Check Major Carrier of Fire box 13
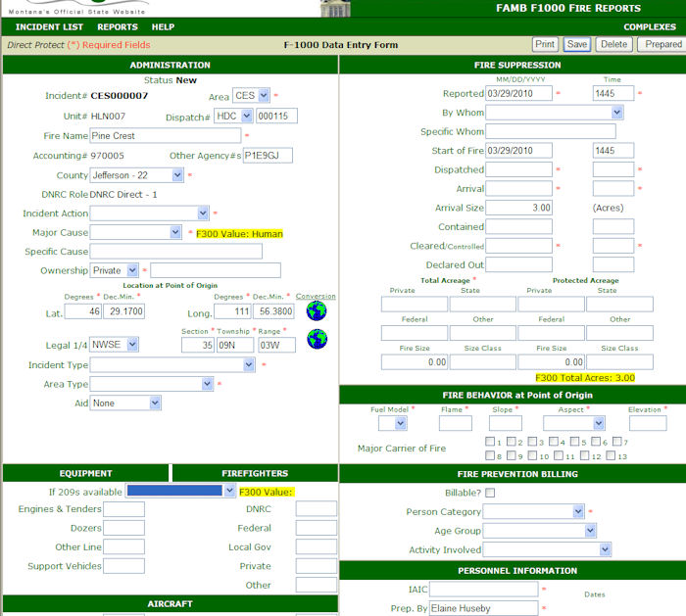686x616 pixels. (612, 455)
